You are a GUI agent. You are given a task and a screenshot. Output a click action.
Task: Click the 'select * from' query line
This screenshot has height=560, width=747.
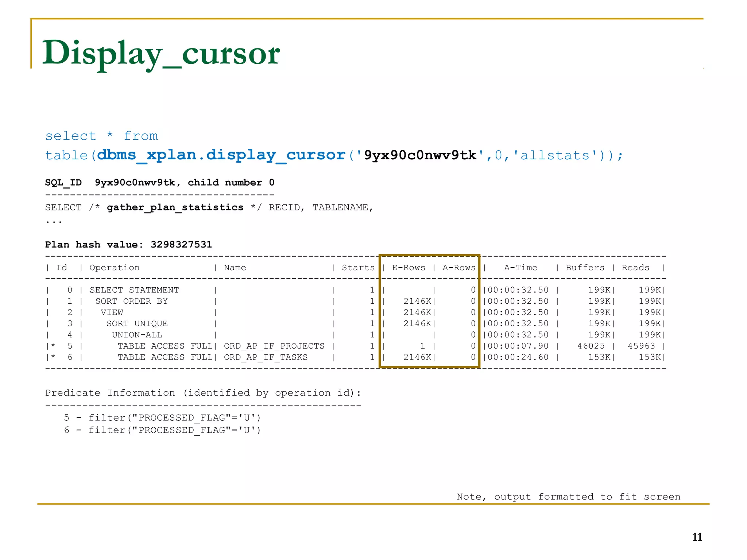(101, 136)
